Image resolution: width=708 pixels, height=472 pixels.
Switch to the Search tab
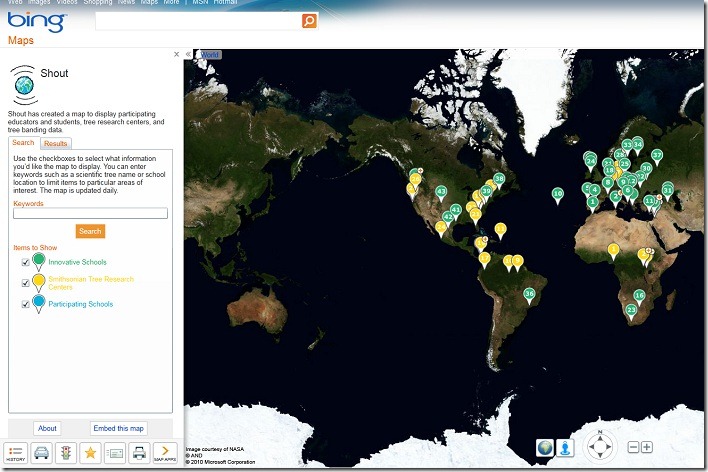pos(23,143)
